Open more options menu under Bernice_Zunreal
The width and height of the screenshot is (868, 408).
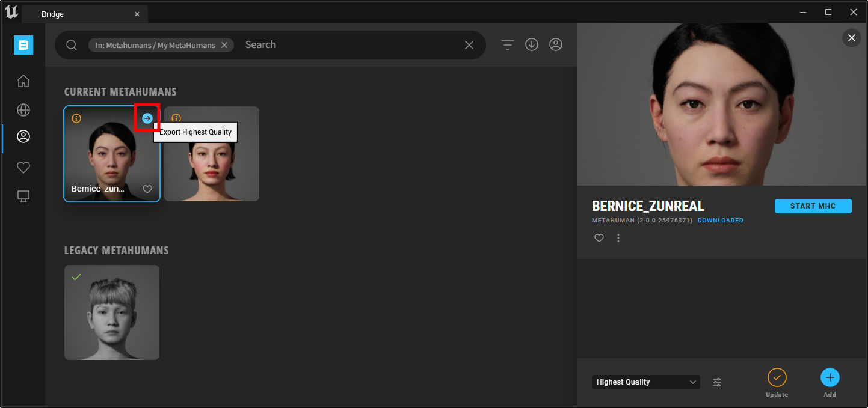pyautogui.click(x=618, y=238)
